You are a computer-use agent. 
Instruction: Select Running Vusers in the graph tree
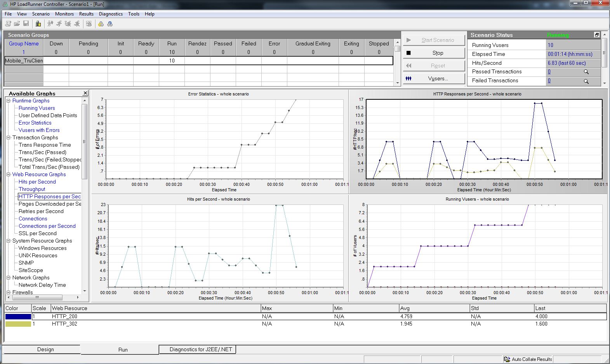click(x=36, y=108)
